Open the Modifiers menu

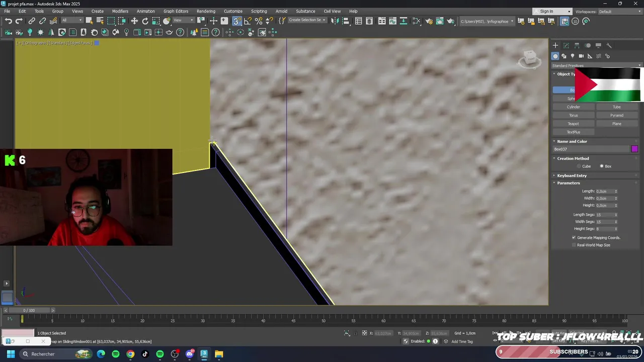(120, 11)
